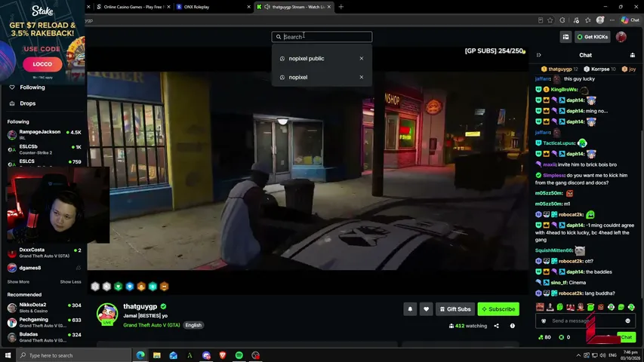Click username Simpless in chat

tap(553, 175)
